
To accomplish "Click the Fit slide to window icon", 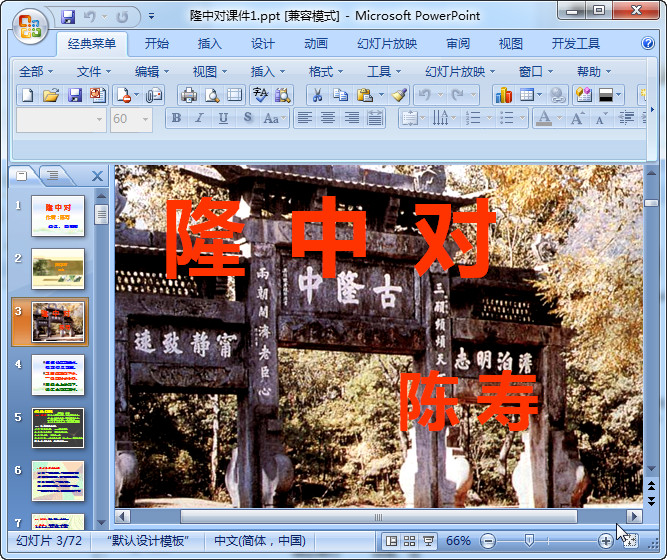I will tap(630, 541).
